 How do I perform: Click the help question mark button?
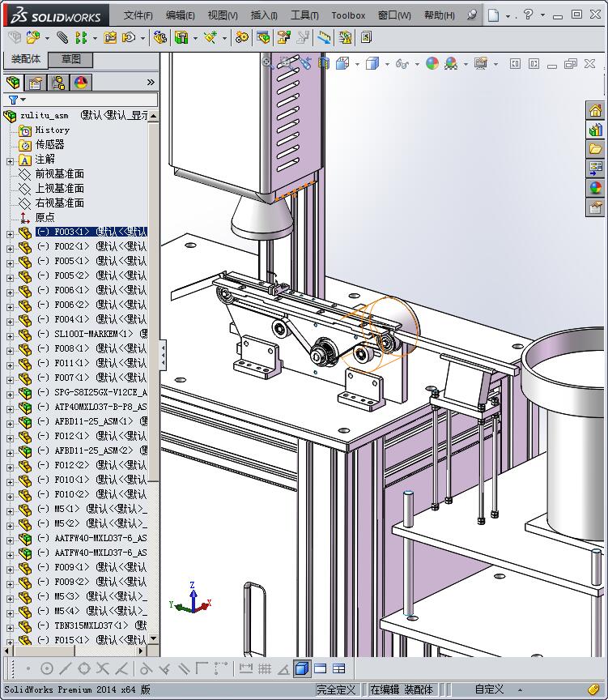coord(528,15)
